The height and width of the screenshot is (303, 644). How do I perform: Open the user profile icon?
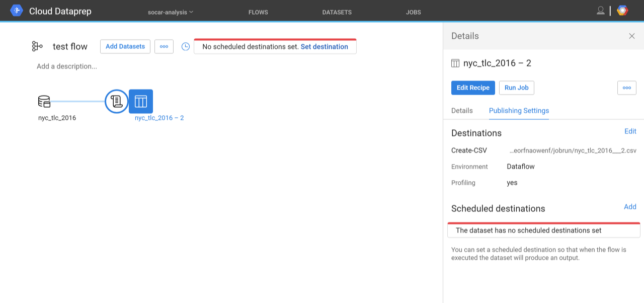600,11
